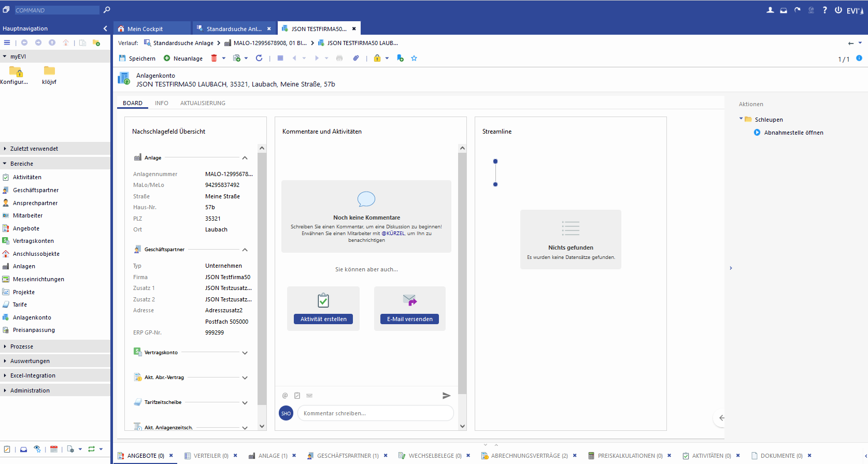Viewport: 868px width, 464px height.
Task: Click the blue refresh icon in toolbar
Action: (x=259, y=58)
